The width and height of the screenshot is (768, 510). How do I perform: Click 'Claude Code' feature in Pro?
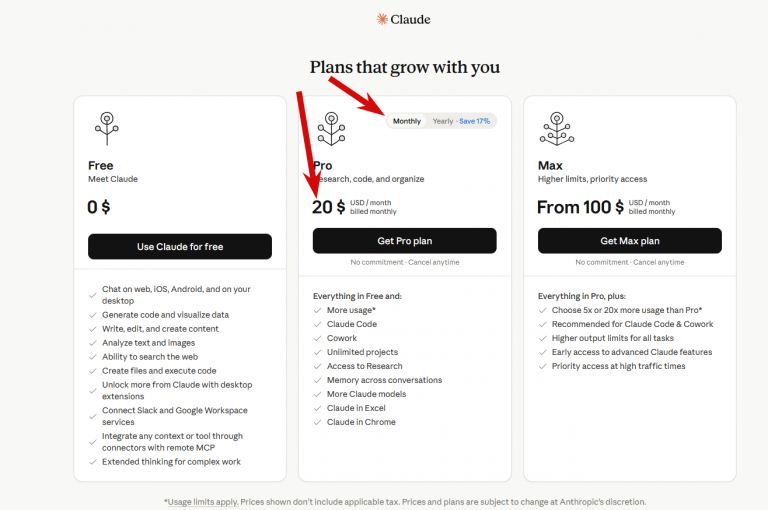(x=352, y=324)
